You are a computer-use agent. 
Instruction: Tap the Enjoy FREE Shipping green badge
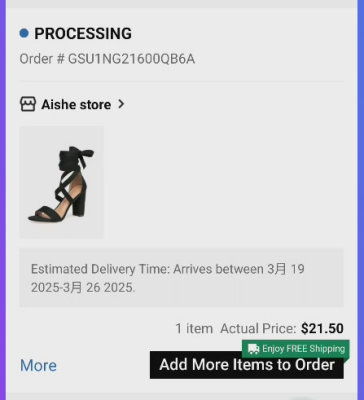click(x=296, y=349)
